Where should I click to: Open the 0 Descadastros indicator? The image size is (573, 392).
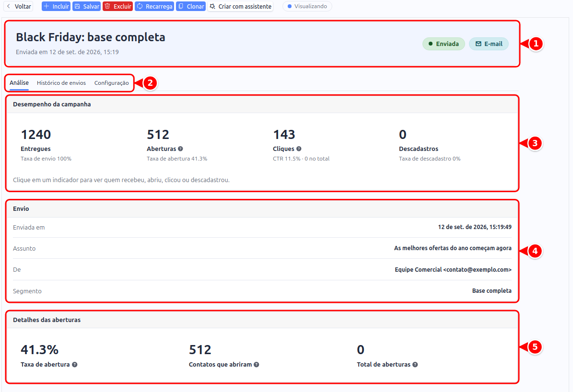[x=429, y=145]
